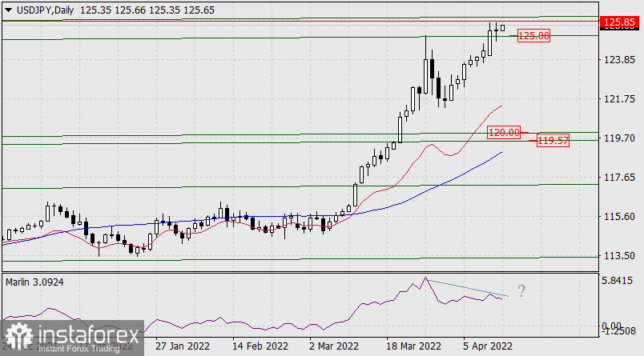The image size is (644, 356).
Task: Click the dropdown arrow beside USDJPY,Daily
Action: point(8,8)
